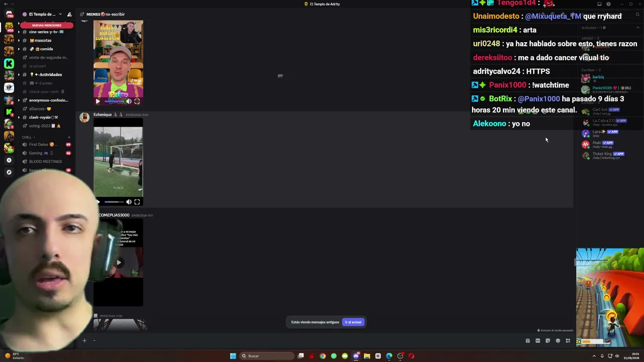Open the green-background K server icon
The width and height of the screenshot is (644, 362).
point(9,63)
